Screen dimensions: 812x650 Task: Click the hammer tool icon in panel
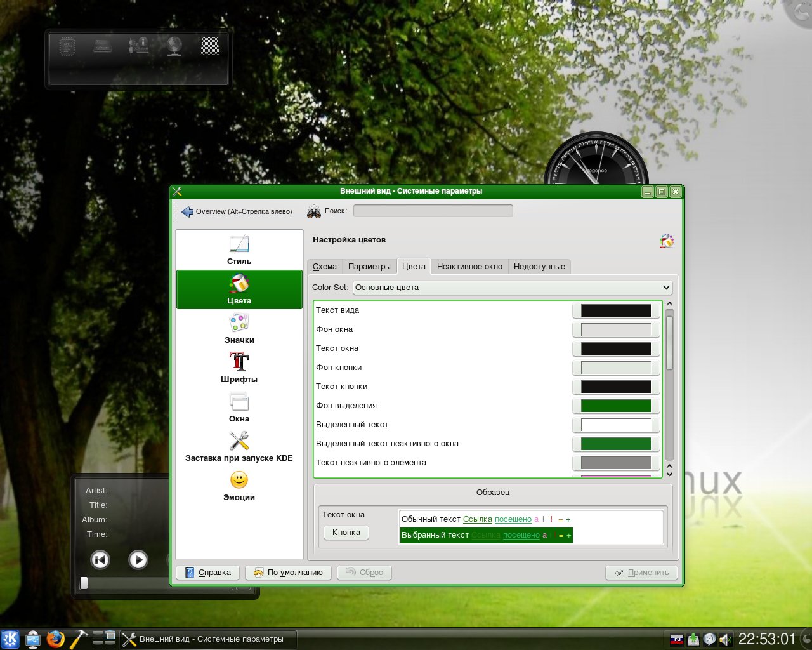[79, 639]
